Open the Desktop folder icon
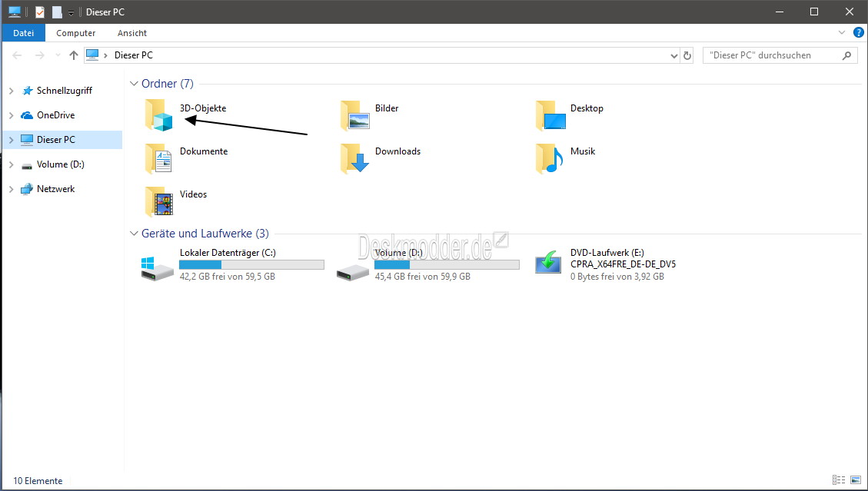The width and height of the screenshot is (868, 491). pos(550,115)
